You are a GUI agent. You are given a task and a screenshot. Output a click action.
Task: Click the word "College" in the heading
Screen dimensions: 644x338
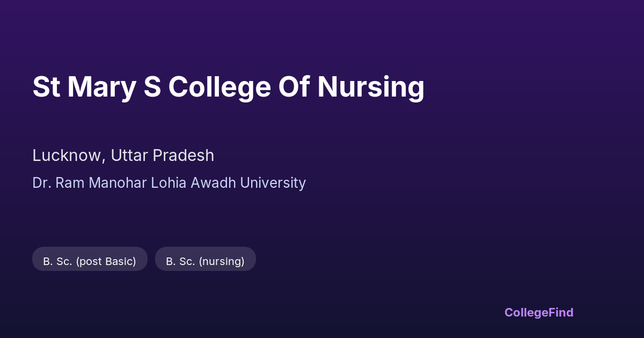coord(219,87)
